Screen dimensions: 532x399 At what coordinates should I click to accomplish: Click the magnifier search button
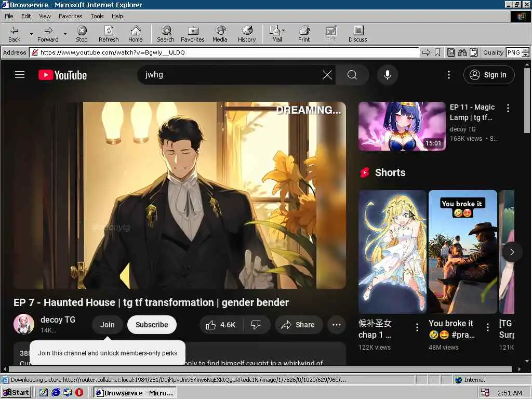pyautogui.click(x=352, y=75)
